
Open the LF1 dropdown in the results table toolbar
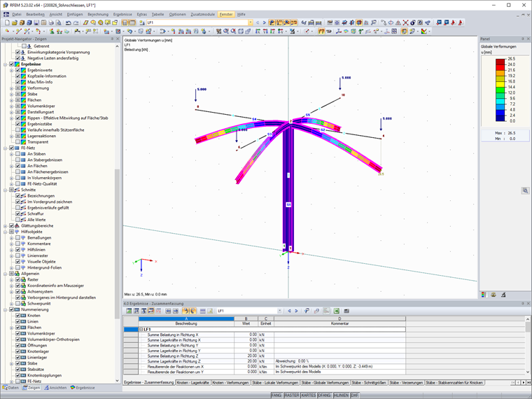(279, 311)
